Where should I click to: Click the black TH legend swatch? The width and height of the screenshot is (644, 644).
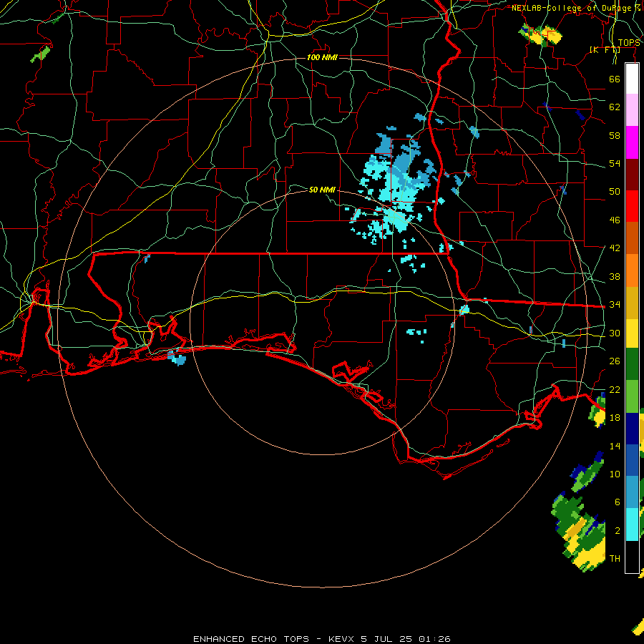tap(632, 557)
